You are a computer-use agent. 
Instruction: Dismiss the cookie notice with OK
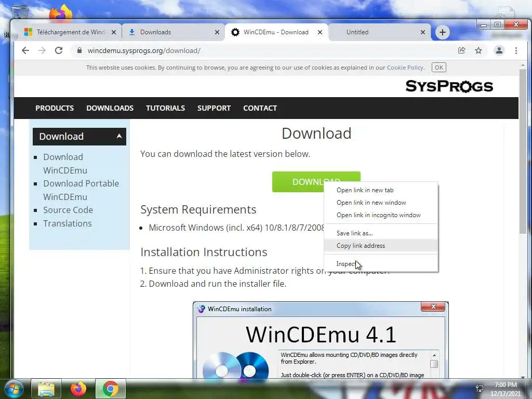point(438,68)
